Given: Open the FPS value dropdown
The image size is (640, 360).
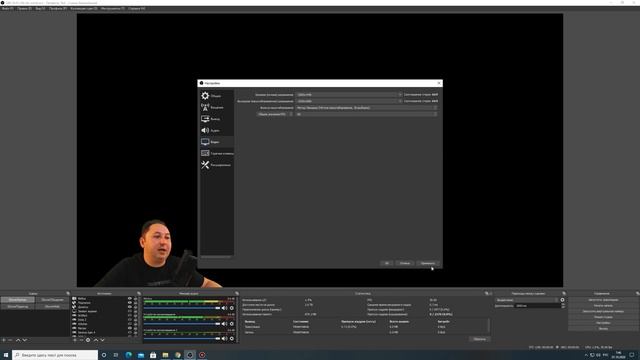Looking at the screenshot, I should 367,114.
